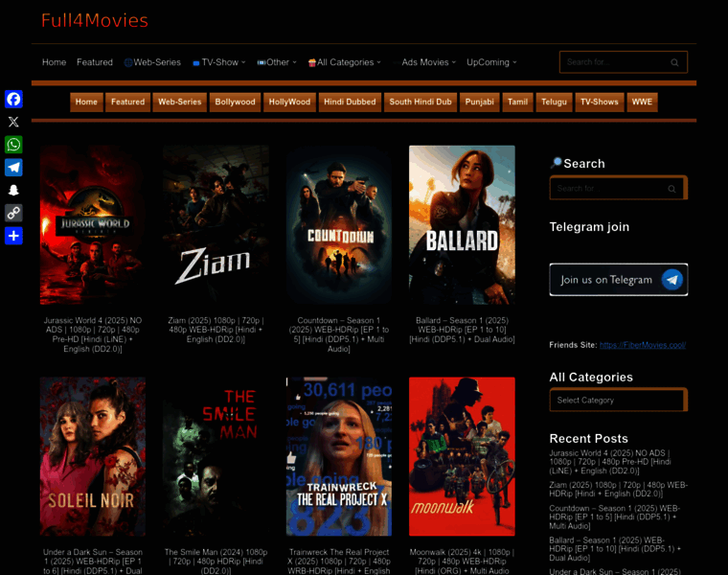Open Web-Series in the top navigation
728x575 pixels.
coord(152,62)
